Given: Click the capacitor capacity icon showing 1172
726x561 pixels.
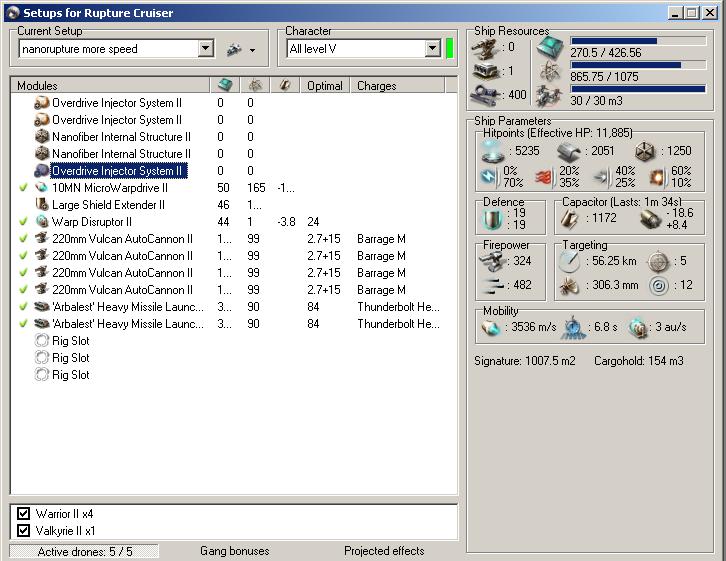Looking at the screenshot, I should pyautogui.click(x=570, y=218).
